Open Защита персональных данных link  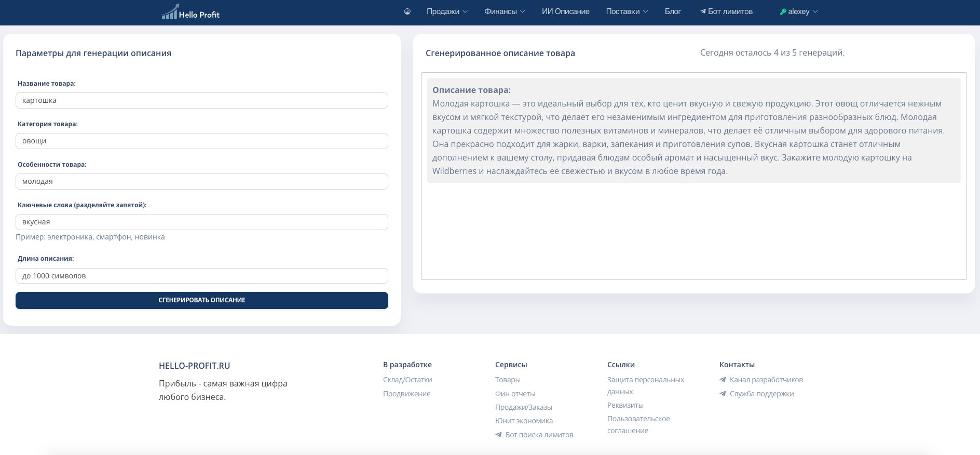coord(646,385)
